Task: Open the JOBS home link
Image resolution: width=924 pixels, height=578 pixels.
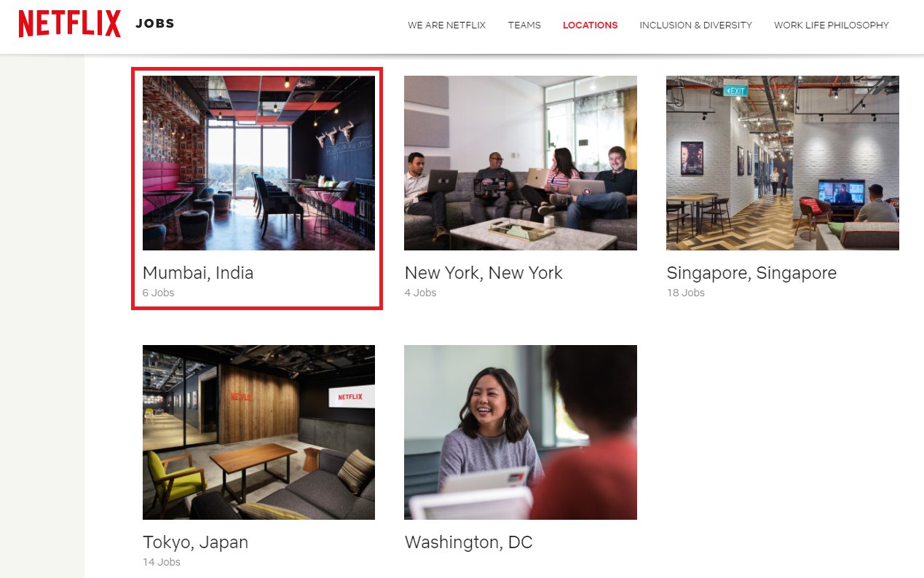Action: pos(155,23)
